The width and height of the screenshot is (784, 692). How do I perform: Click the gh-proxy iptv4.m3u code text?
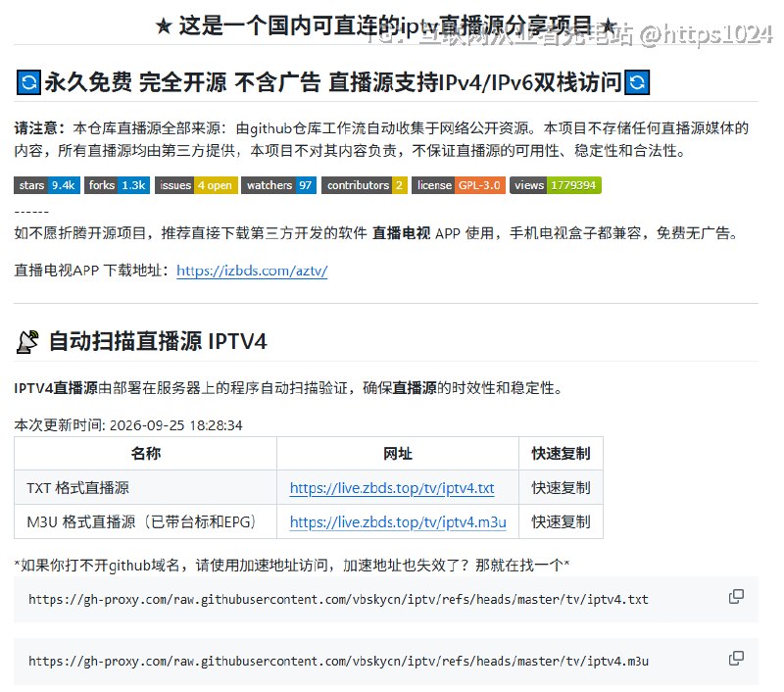pos(338,661)
